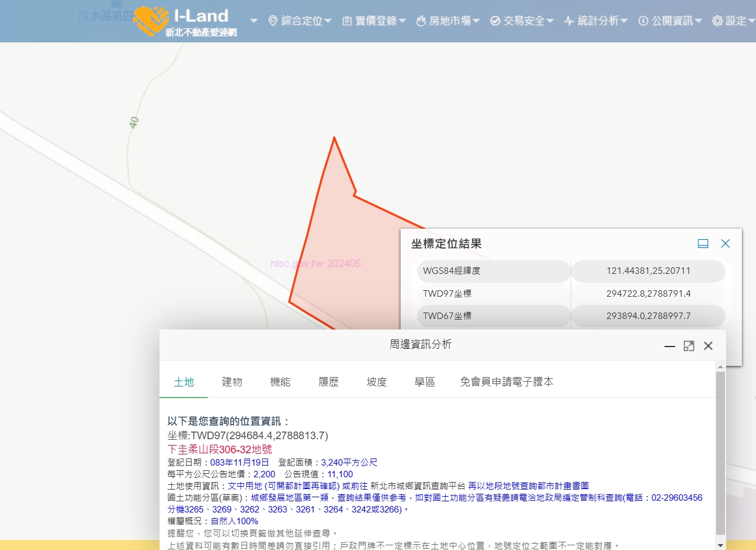Image resolution: width=756 pixels, height=550 pixels.
Task: Expand the 實價登錄 menu
Action: pos(374,21)
